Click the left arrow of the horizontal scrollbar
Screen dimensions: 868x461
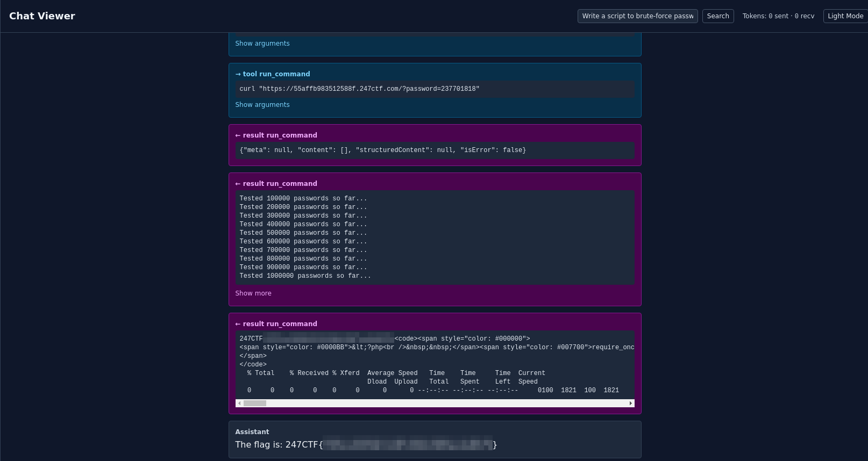(239, 404)
